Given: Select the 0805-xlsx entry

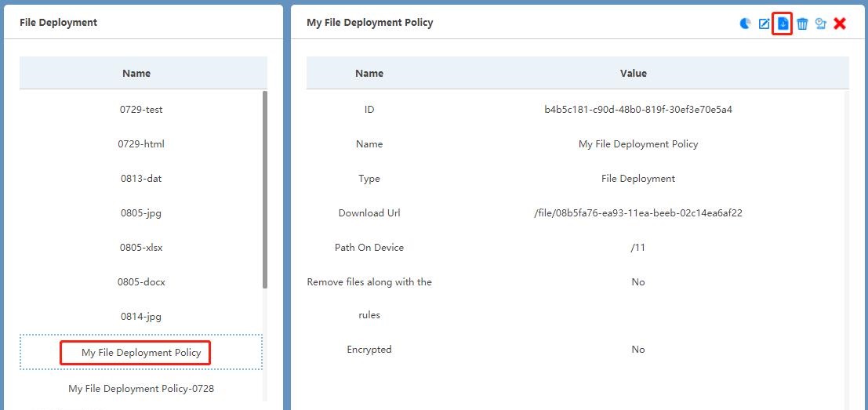Looking at the screenshot, I should click(141, 248).
